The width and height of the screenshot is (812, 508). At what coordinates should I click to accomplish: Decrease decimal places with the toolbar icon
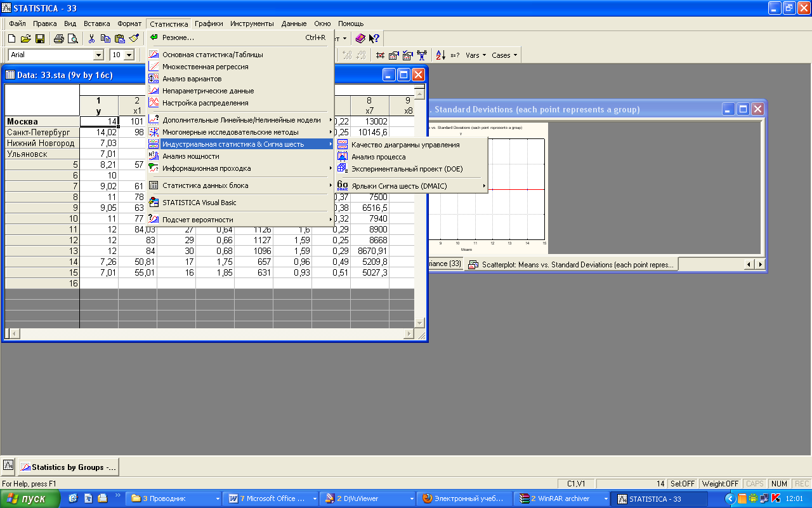(361, 55)
